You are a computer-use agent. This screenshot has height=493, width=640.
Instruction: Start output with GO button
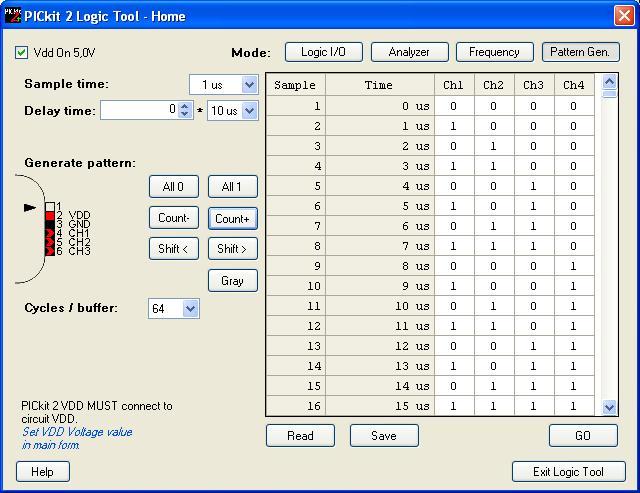pos(583,435)
